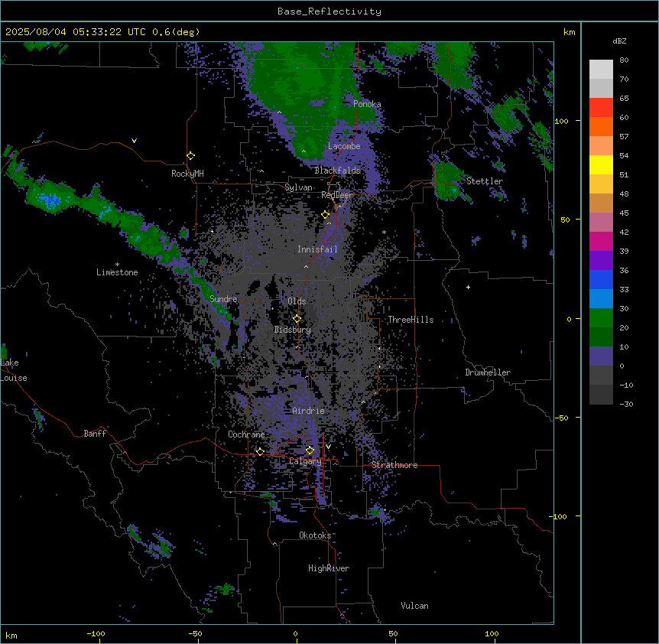Click the Banff label

point(95,434)
